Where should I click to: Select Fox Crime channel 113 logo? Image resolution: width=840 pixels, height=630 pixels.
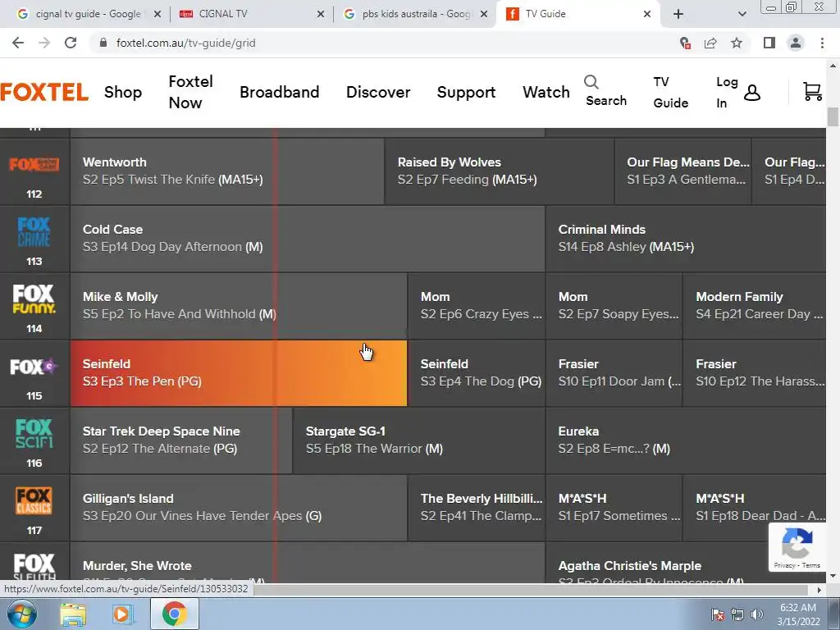[x=34, y=231]
